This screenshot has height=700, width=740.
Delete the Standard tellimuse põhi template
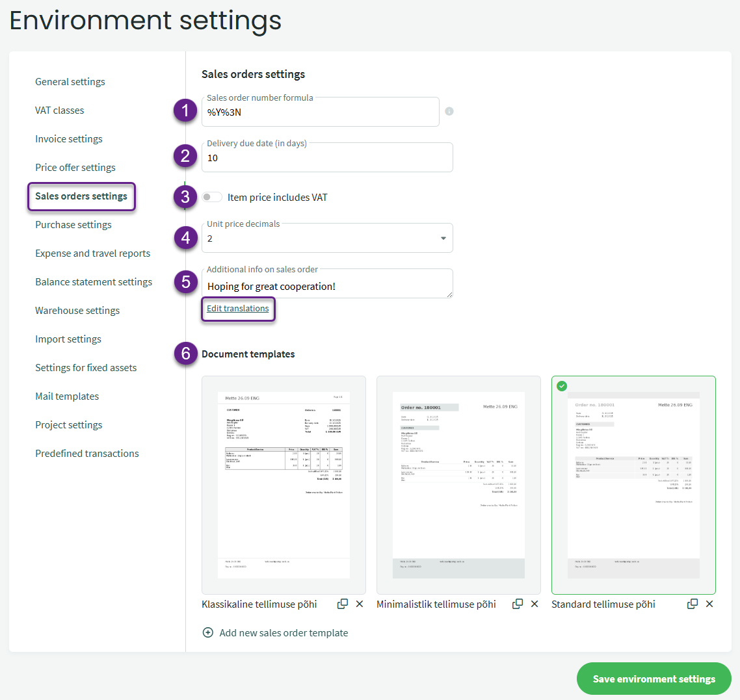(x=709, y=604)
